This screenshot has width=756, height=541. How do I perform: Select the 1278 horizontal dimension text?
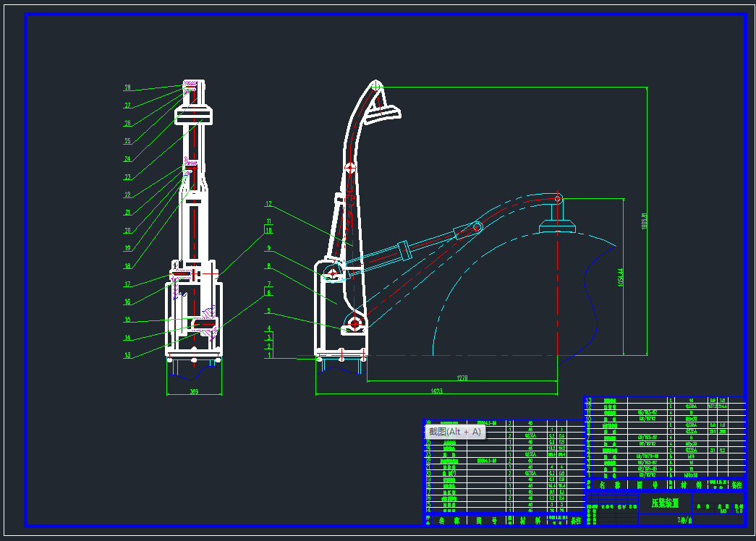(x=462, y=378)
